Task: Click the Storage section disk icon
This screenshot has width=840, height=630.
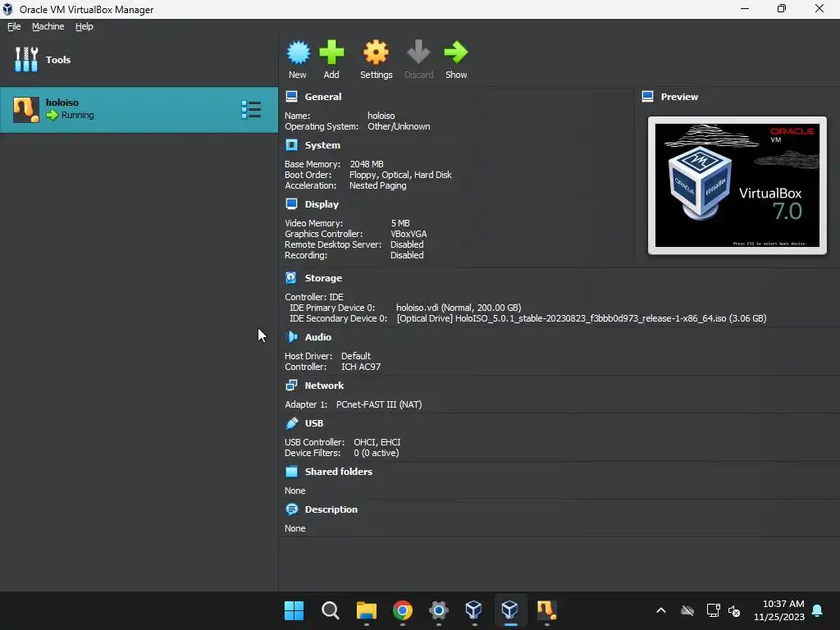Action: click(x=291, y=277)
